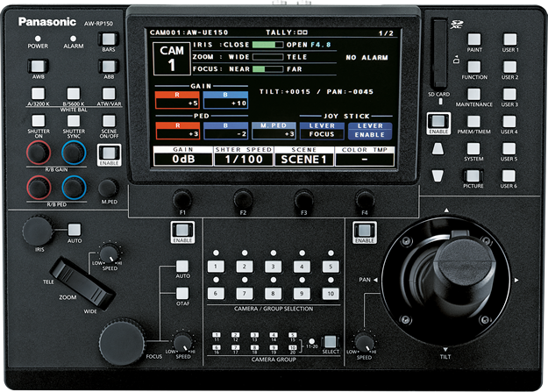Click the focus SPEED knob beside FOCUS dial
The image size is (548, 392).
tap(182, 342)
